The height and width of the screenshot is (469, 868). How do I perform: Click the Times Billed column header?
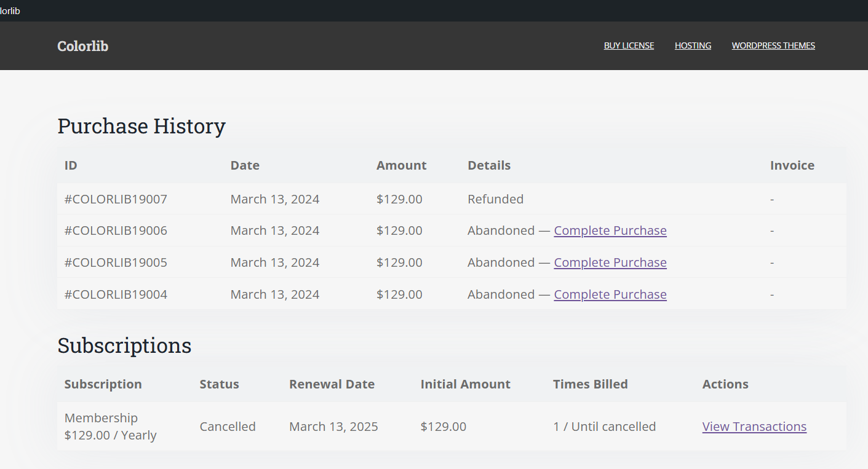click(x=590, y=384)
